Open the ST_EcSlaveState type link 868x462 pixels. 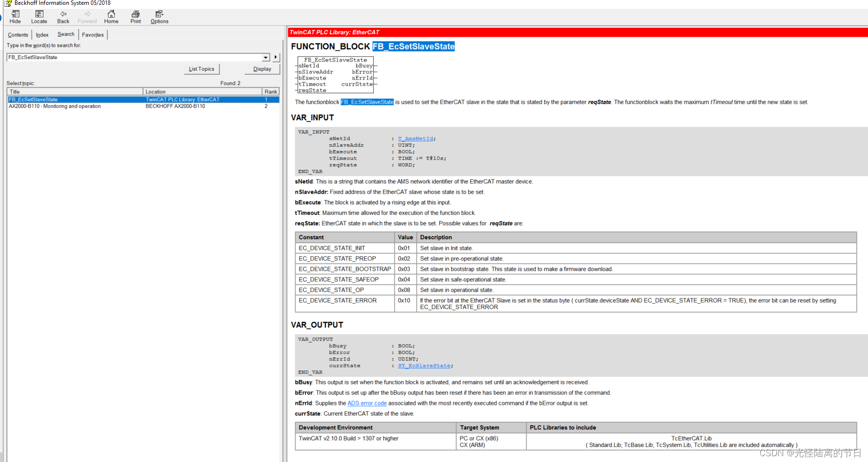(424, 366)
